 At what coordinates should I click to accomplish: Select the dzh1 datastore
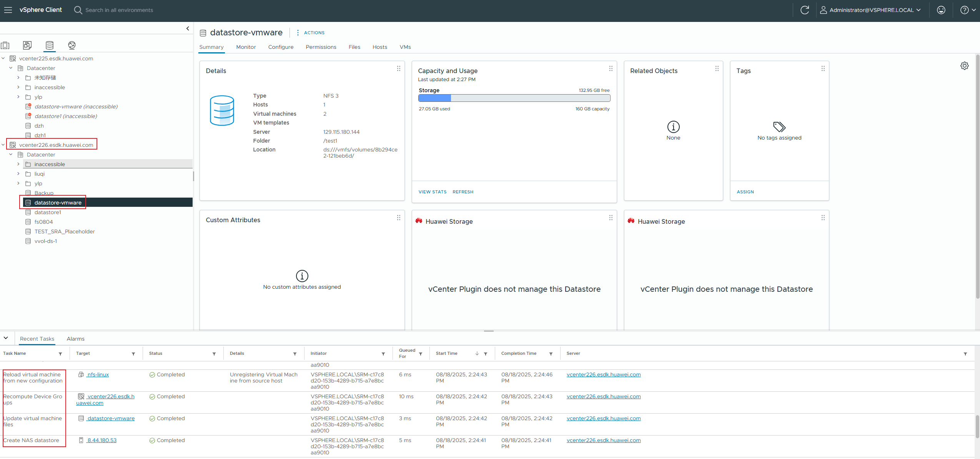tap(40, 135)
